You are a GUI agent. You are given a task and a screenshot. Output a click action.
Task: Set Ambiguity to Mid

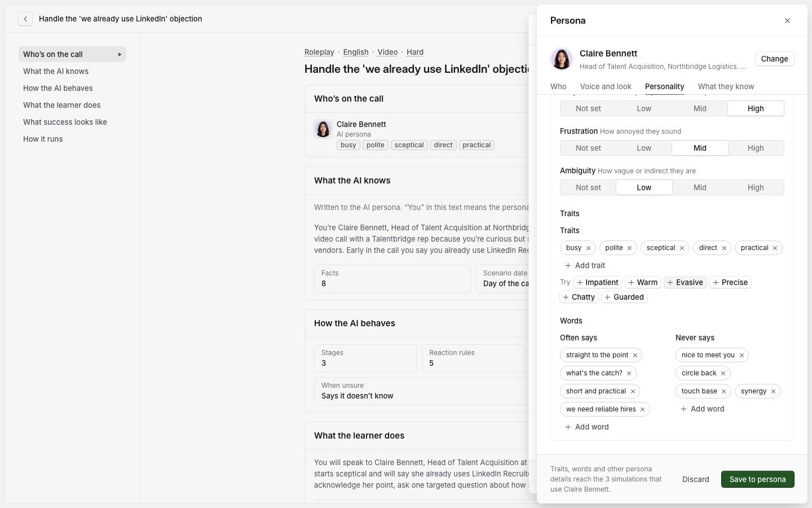coord(700,187)
